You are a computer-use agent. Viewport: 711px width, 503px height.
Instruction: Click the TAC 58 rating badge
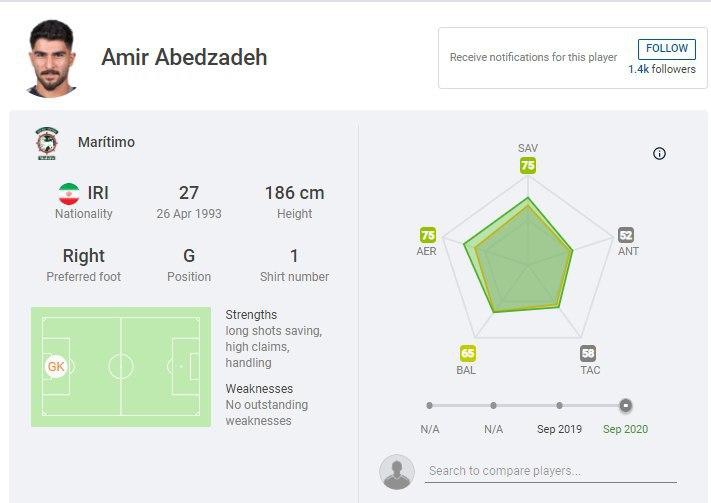pyautogui.click(x=588, y=353)
